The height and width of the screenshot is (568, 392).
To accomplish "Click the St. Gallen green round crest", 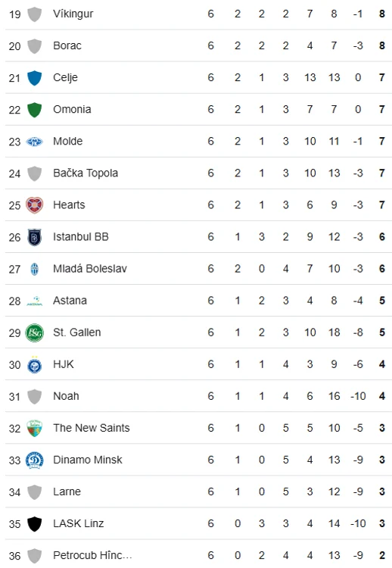I will pyautogui.click(x=34, y=333).
